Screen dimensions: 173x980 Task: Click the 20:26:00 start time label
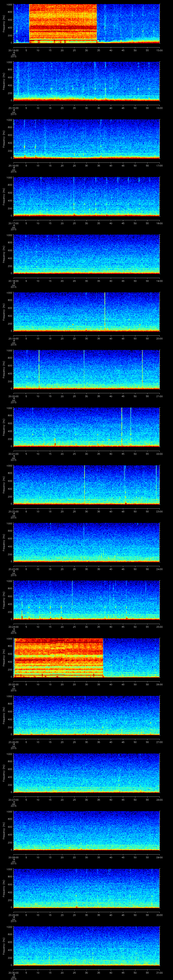pyautogui.click(x=13, y=742)
